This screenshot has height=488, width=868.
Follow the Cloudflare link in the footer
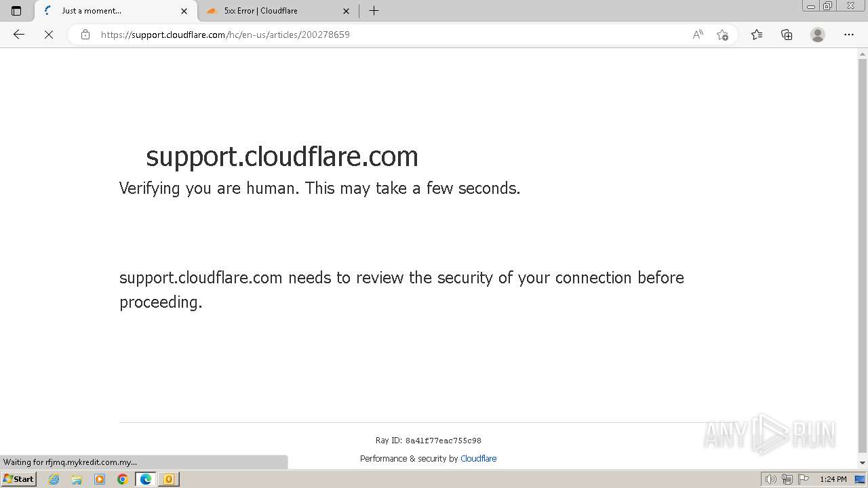478,459
